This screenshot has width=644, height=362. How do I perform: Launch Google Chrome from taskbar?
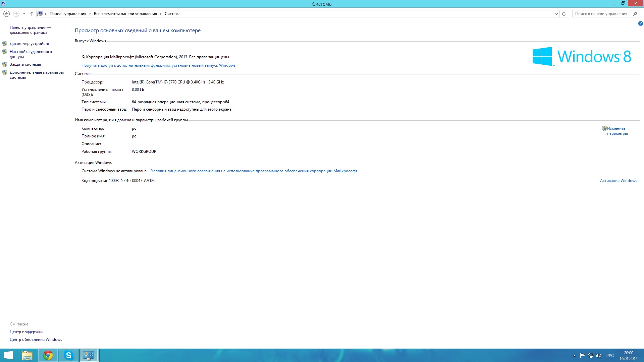pos(48,355)
